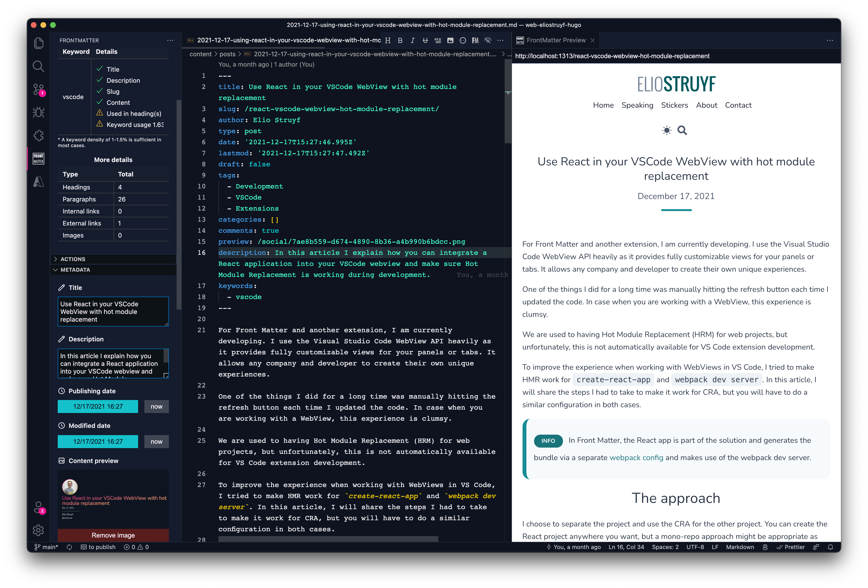868x588 pixels.
Task: Set Modified date to now
Action: 156,441
